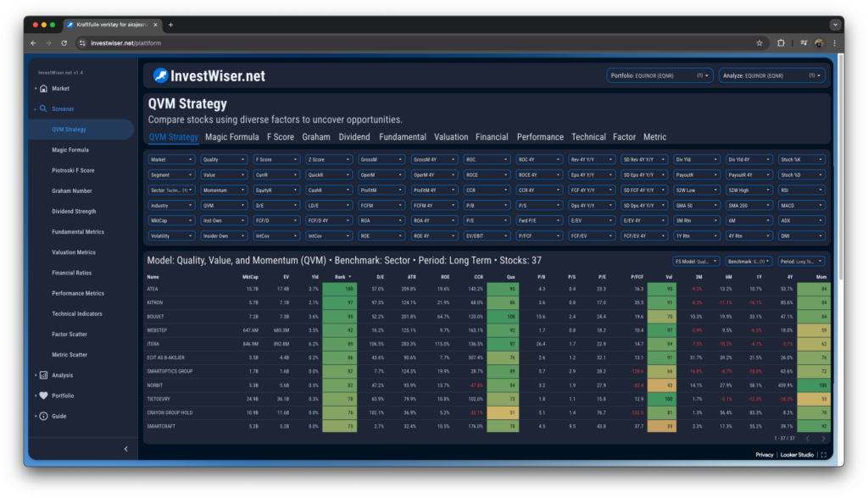868x498 pixels.
Task: Open Factor Scatter in sidebar
Action: coord(70,335)
